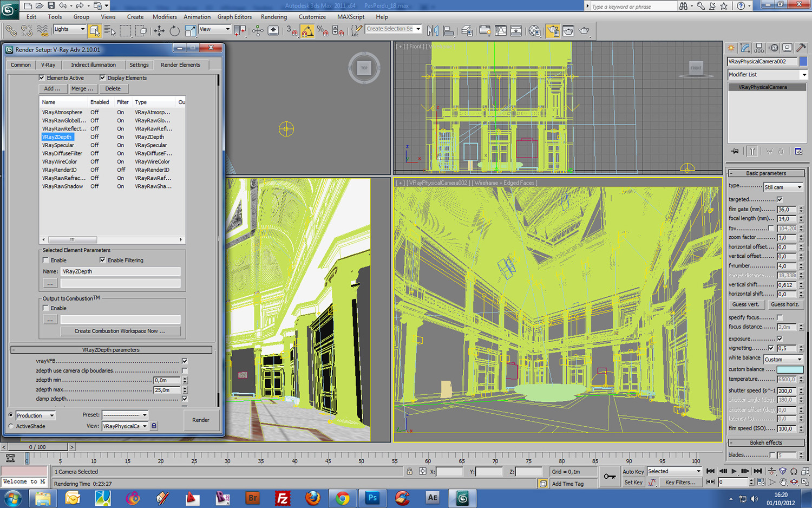Click the Guess vert. button
This screenshot has height=508, width=812.
(745, 304)
